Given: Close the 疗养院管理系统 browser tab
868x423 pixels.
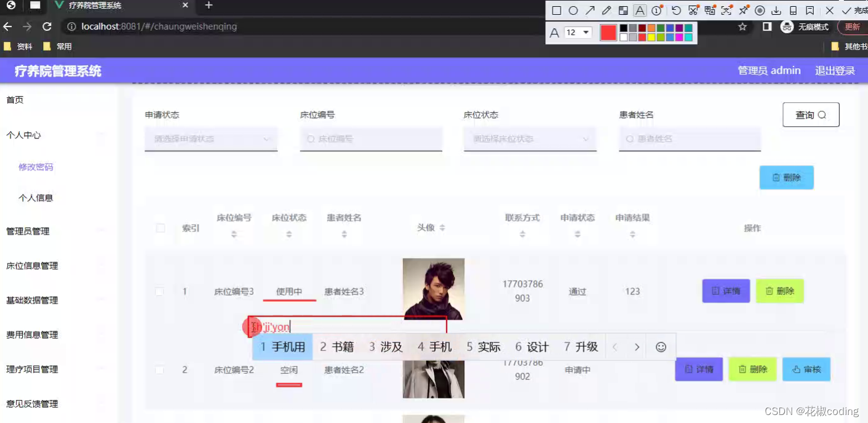Looking at the screenshot, I should click(186, 6).
